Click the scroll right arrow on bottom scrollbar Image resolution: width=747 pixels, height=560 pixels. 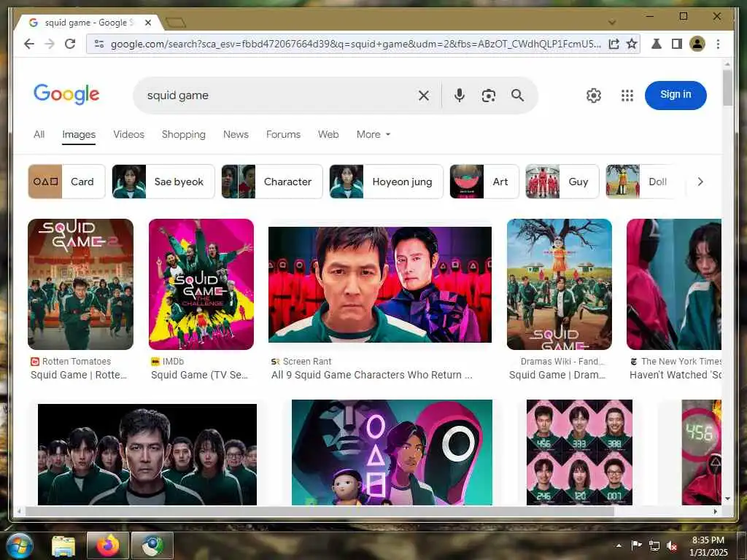click(x=715, y=511)
